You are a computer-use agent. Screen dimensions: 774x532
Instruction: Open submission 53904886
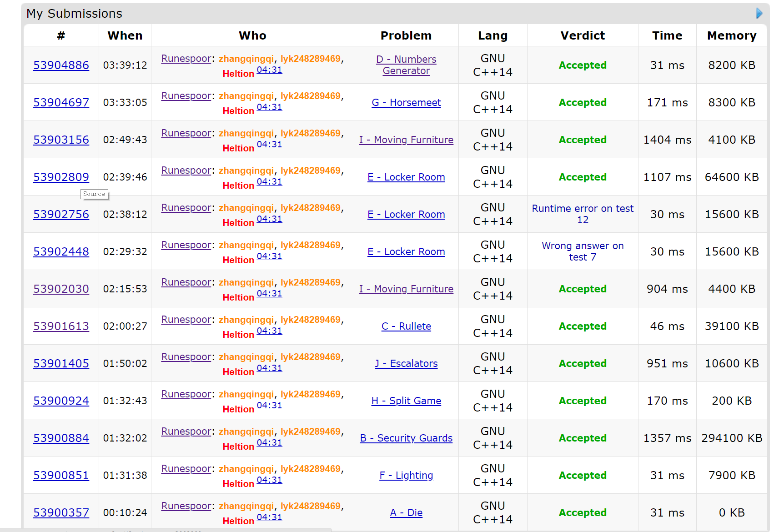(61, 65)
